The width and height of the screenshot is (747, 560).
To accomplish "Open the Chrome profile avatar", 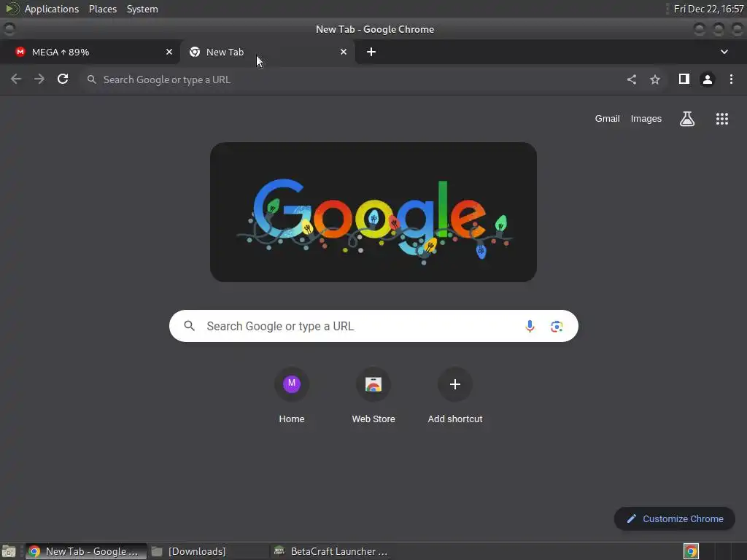I will pyautogui.click(x=708, y=79).
